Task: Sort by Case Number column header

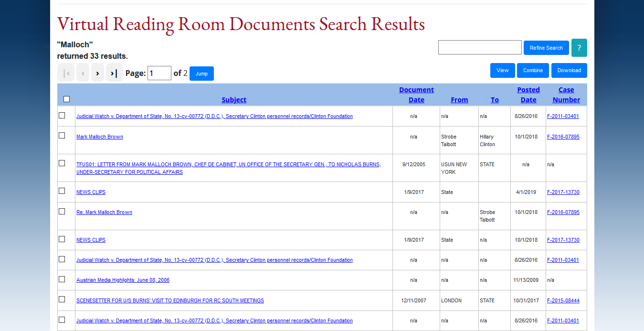Action: [x=566, y=95]
